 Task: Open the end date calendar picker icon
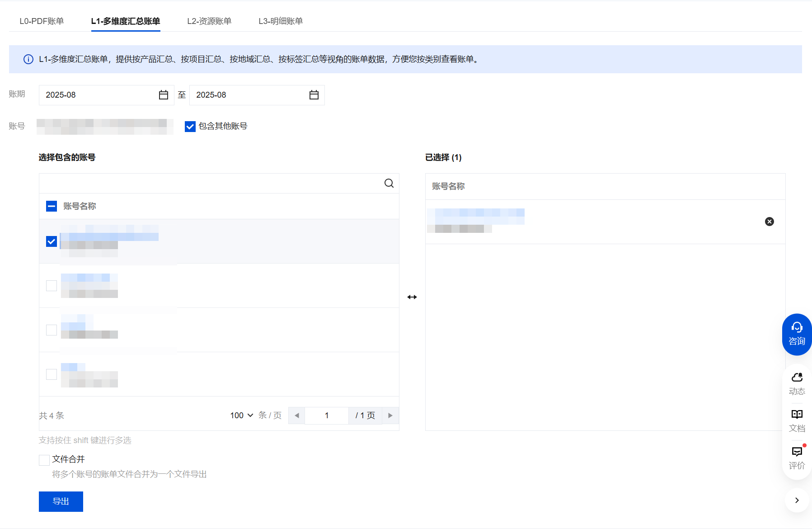coord(314,95)
